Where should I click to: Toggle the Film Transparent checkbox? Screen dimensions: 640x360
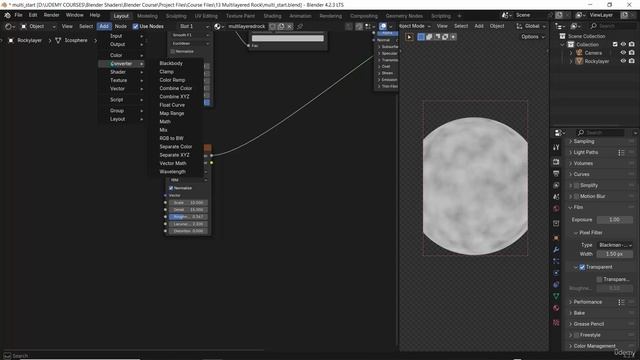(582, 267)
